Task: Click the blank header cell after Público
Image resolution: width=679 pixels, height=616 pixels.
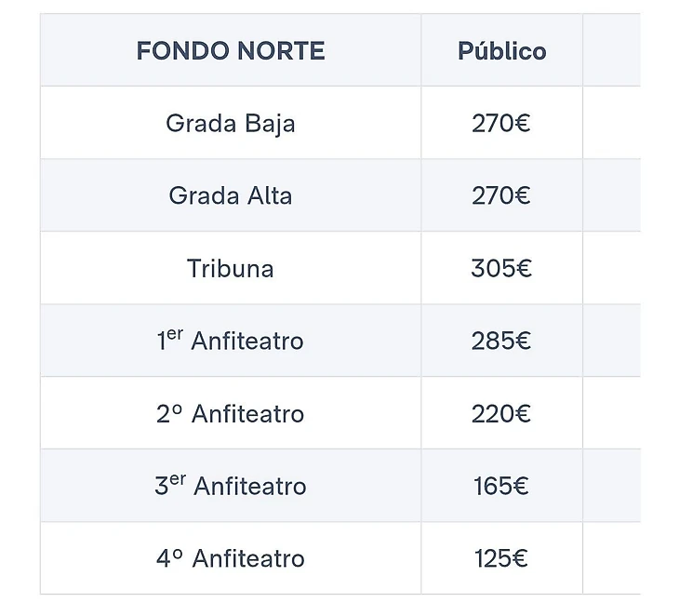Action: 612,51
